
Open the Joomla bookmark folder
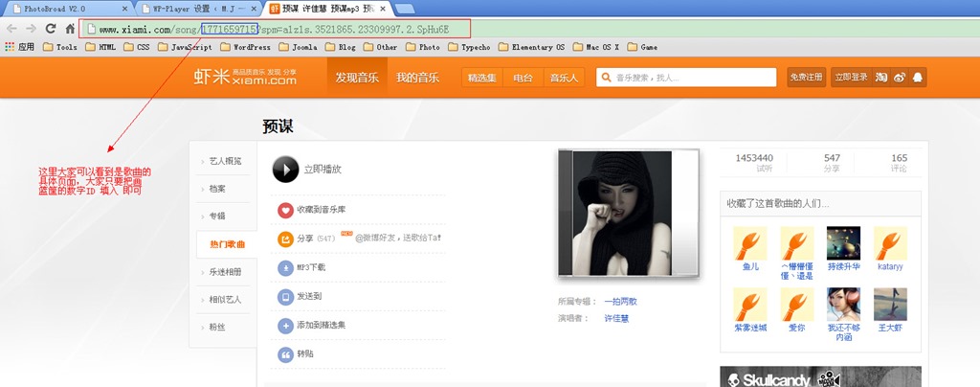299,47
